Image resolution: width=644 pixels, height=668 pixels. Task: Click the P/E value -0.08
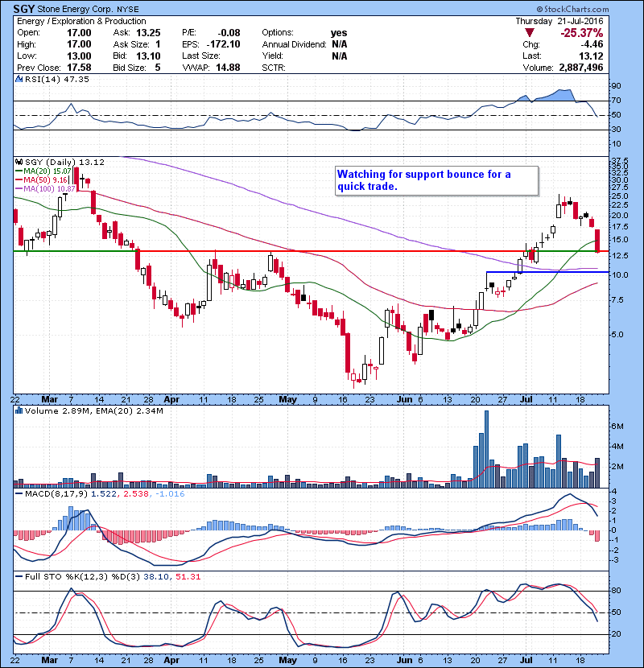[229, 33]
